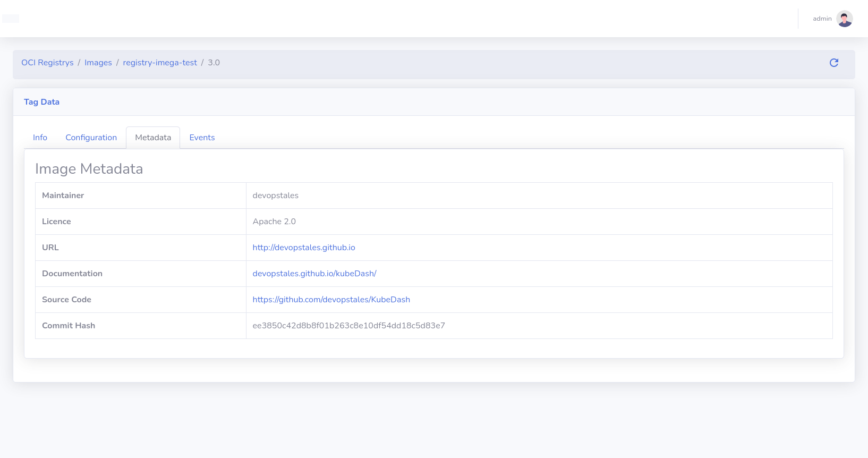
Task: Open the kubeDash documentation link
Action: (314, 274)
